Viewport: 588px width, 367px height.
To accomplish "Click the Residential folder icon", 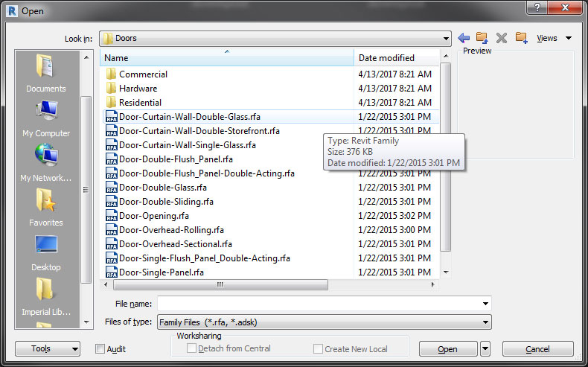I will [x=111, y=102].
